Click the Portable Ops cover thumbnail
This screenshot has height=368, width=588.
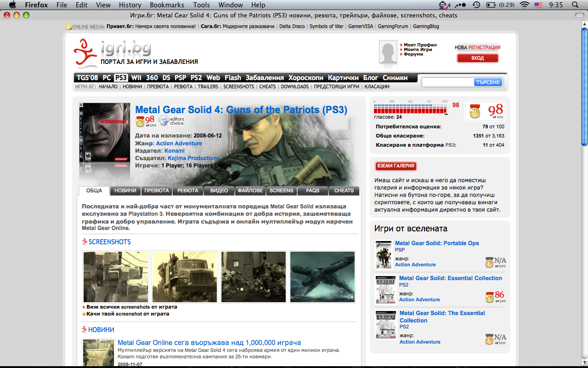tap(383, 255)
